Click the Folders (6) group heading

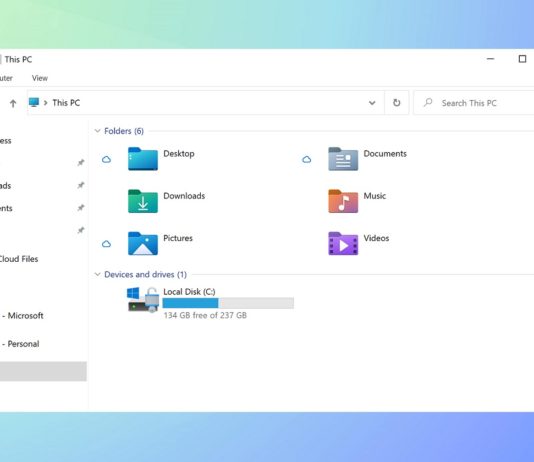[124, 131]
